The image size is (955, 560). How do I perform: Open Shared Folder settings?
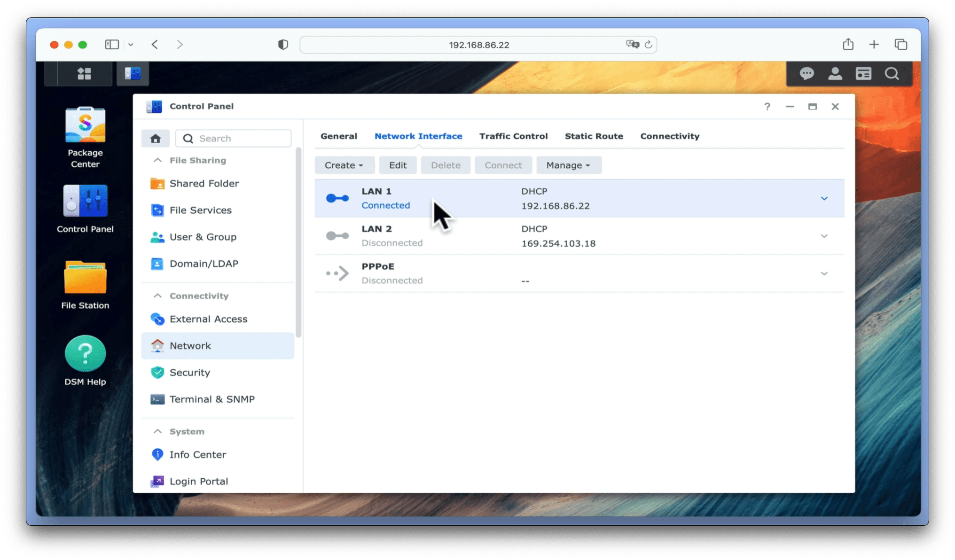pyautogui.click(x=218, y=184)
